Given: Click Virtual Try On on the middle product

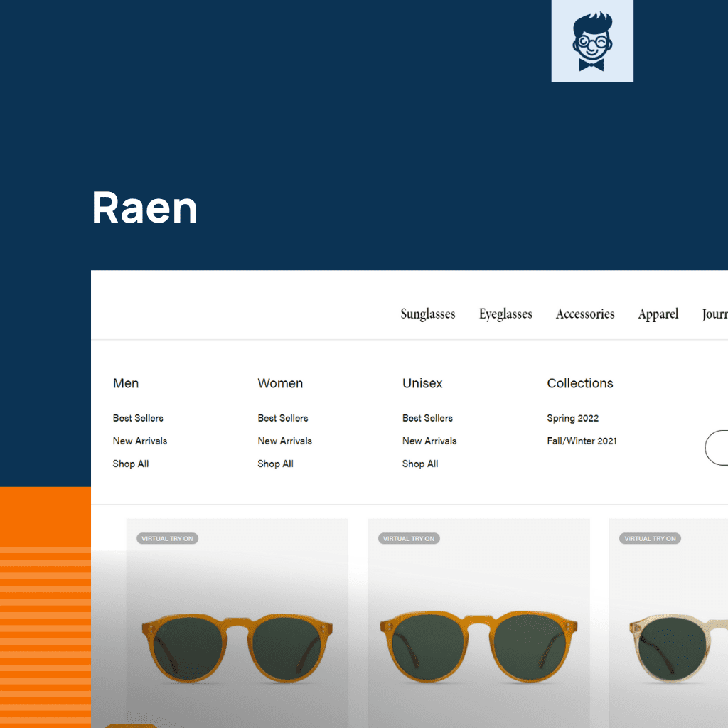Looking at the screenshot, I should point(408,538).
